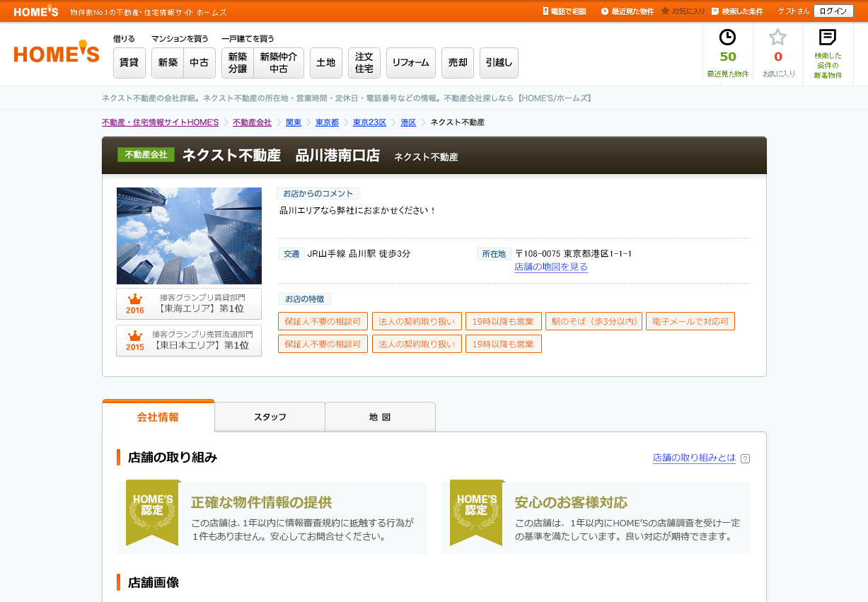Click the 2015 東日本エリア award badge

189,340
